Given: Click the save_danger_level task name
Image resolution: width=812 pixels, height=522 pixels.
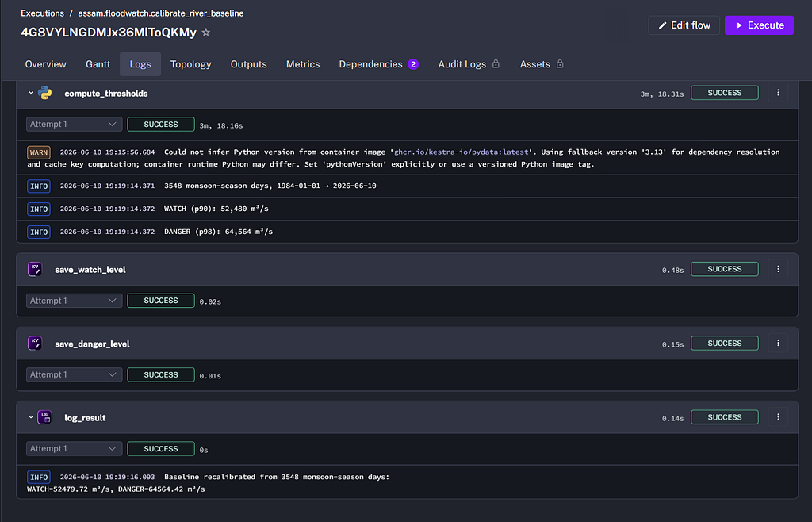Looking at the screenshot, I should coord(92,344).
